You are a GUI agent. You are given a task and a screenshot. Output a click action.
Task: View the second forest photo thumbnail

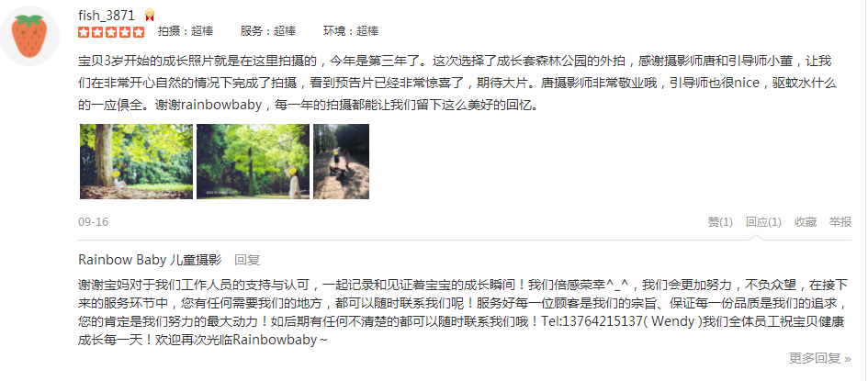click(x=253, y=162)
